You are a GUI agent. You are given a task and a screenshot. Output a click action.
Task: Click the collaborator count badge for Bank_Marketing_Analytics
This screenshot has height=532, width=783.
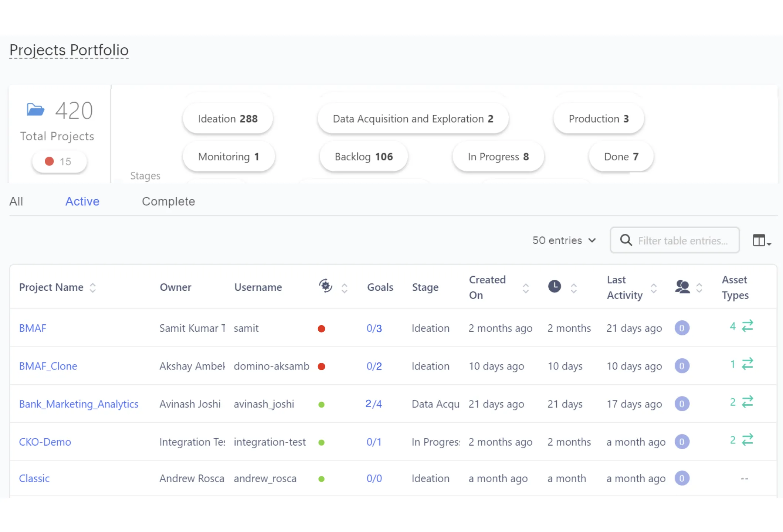[x=682, y=404]
